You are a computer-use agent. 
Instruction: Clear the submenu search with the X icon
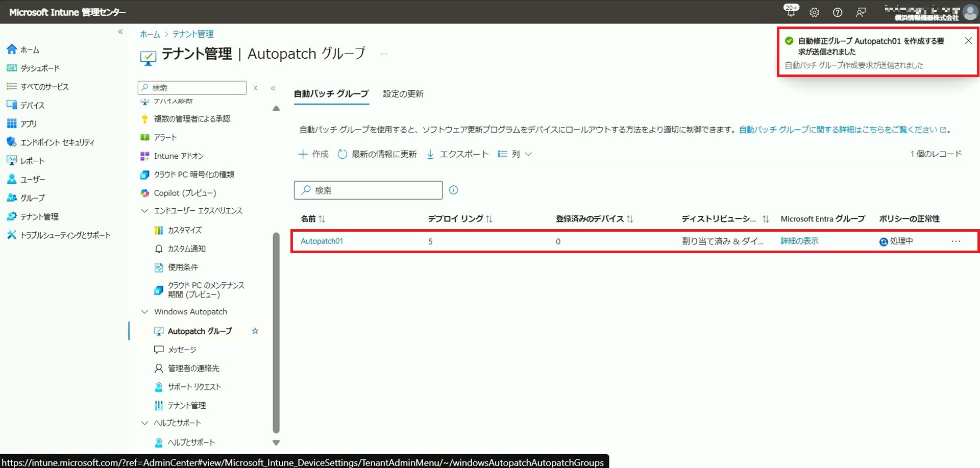[x=256, y=88]
